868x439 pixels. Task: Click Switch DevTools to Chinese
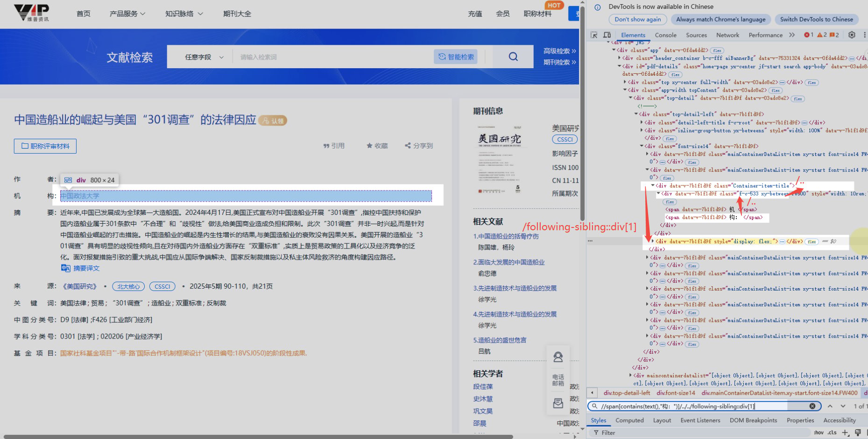pos(816,19)
